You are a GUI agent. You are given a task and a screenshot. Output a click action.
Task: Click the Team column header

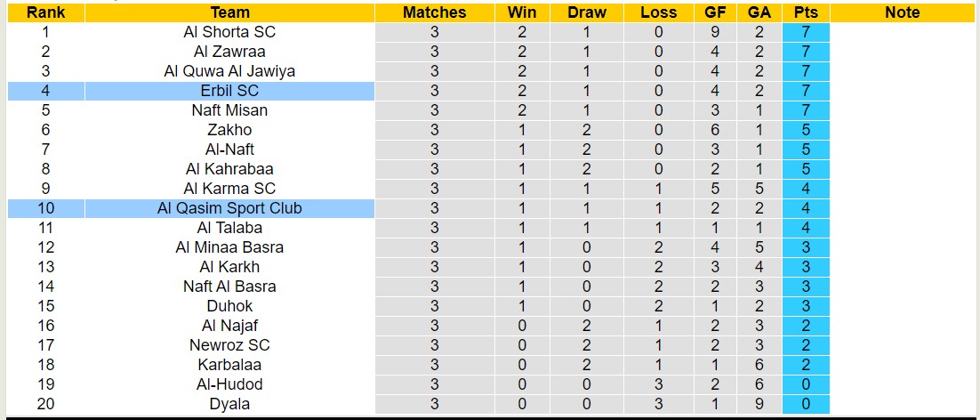pyautogui.click(x=229, y=12)
